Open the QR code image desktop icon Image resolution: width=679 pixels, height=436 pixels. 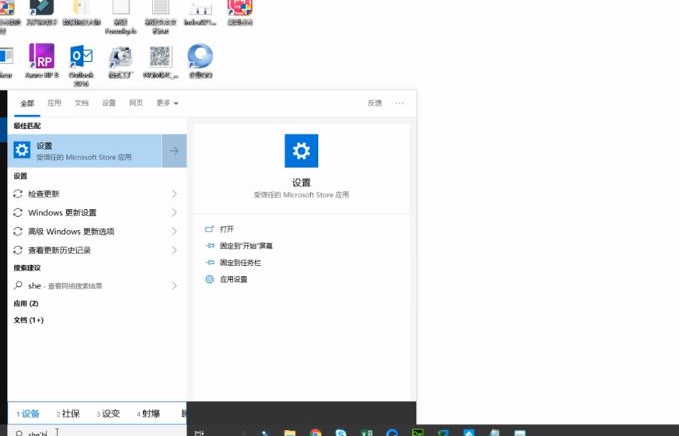click(x=160, y=59)
